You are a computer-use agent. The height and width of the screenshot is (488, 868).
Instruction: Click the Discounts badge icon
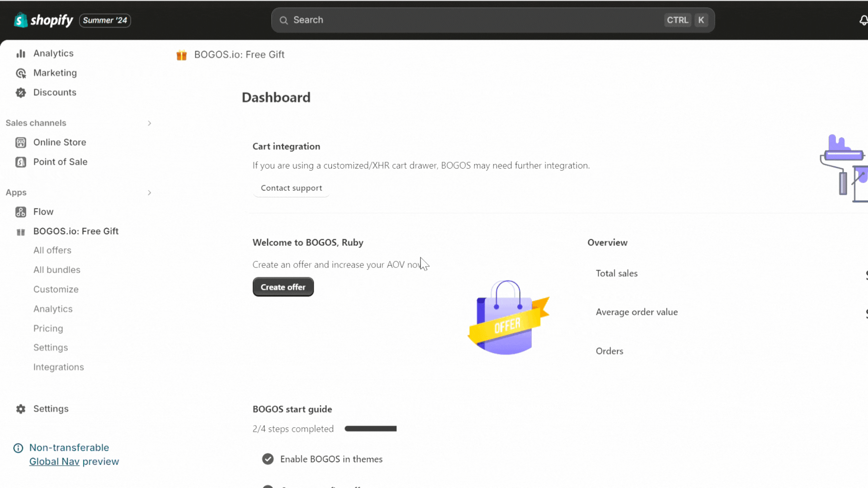(x=21, y=93)
